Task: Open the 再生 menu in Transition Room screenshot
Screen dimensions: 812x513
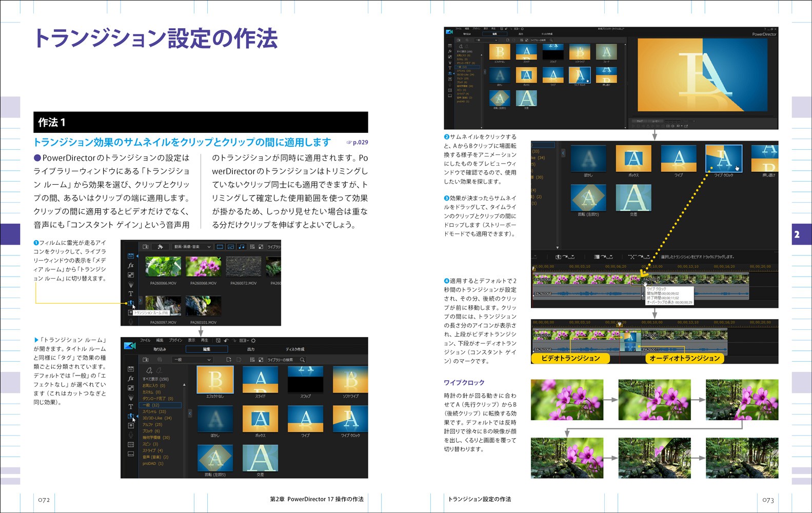Action: pyautogui.click(x=205, y=340)
